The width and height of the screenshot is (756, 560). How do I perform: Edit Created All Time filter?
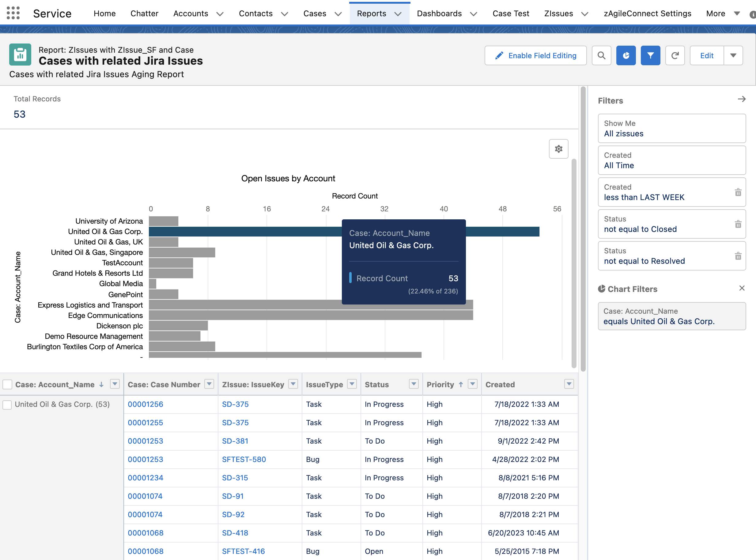(x=672, y=160)
